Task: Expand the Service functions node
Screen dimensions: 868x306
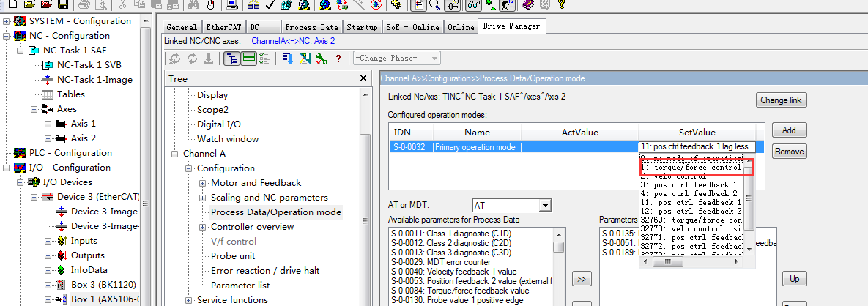Action: pyautogui.click(x=189, y=300)
